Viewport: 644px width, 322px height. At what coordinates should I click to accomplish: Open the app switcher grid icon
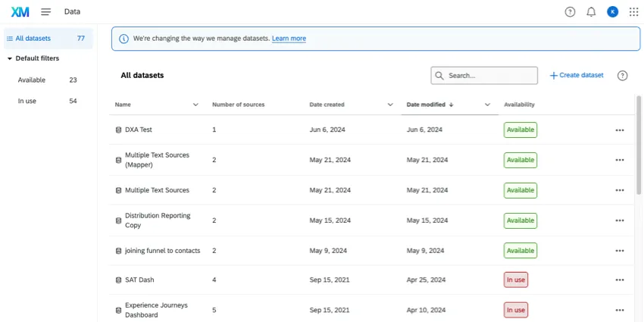tap(633, 11)
